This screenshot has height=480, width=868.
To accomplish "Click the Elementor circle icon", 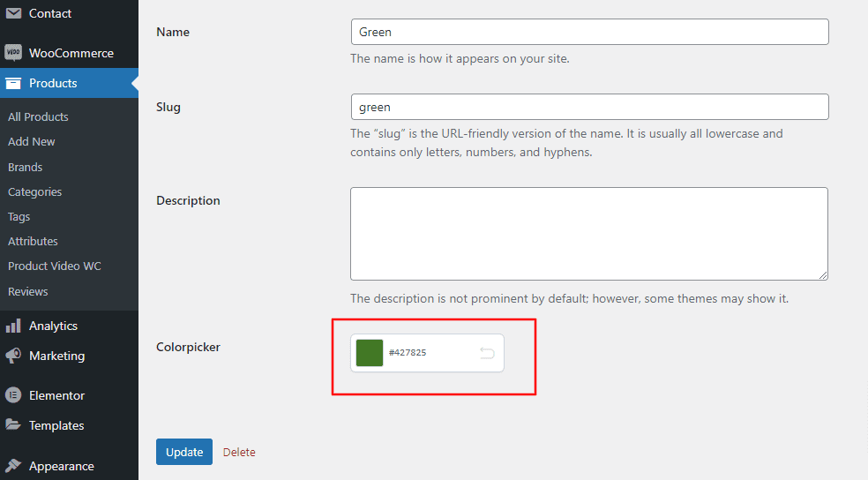I will click(13, 395).
